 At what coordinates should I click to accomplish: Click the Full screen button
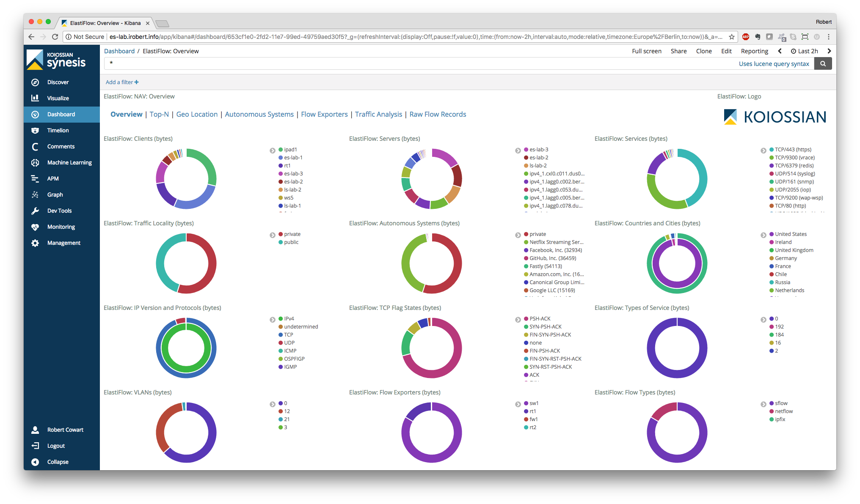(646, 51)
